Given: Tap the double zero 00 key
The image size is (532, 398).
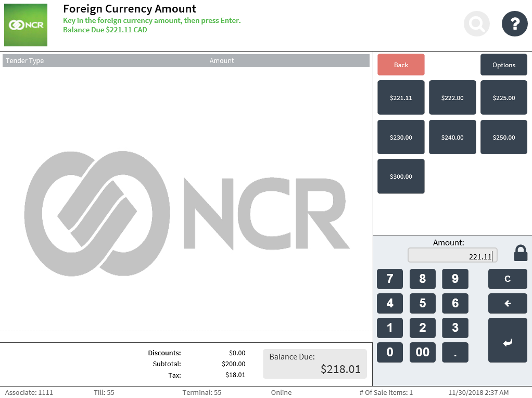Looking at the screenshot, I should click(422, 352).
